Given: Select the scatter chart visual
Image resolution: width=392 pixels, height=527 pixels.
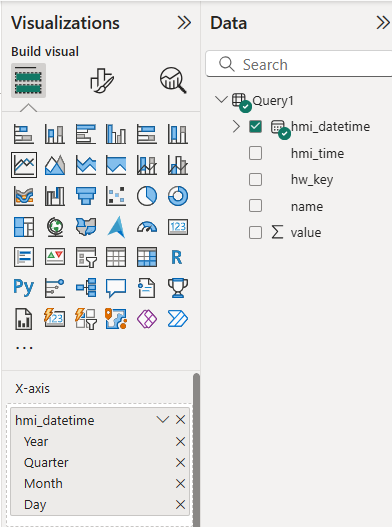Looking at the screenshot, I should tap(116, 196).
